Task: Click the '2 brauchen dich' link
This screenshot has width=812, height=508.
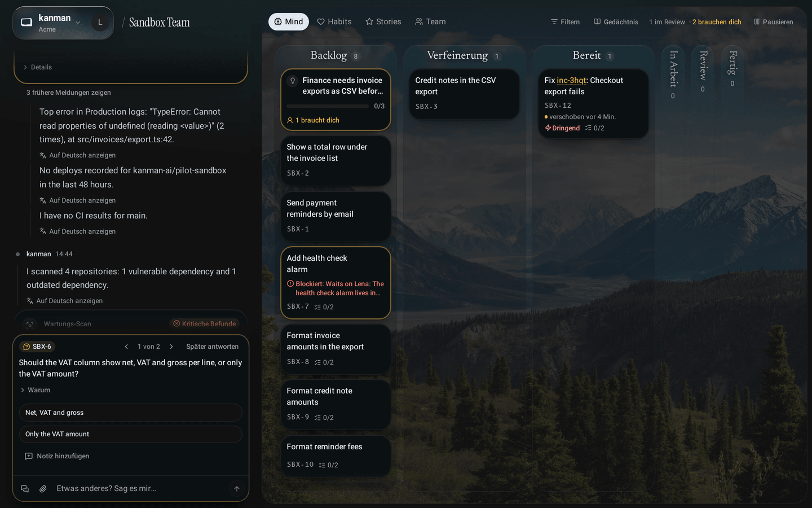Action: [717, 22]
